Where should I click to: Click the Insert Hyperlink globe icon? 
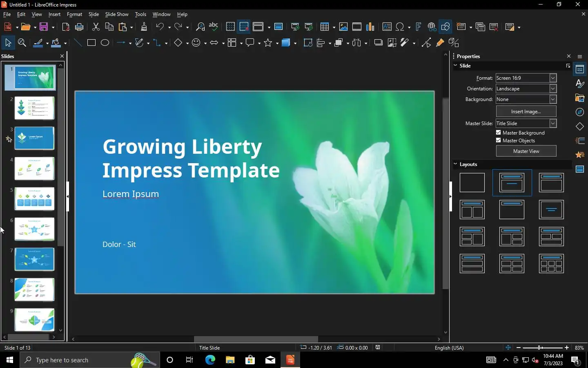pyautogui.click(x=432, y=27)
